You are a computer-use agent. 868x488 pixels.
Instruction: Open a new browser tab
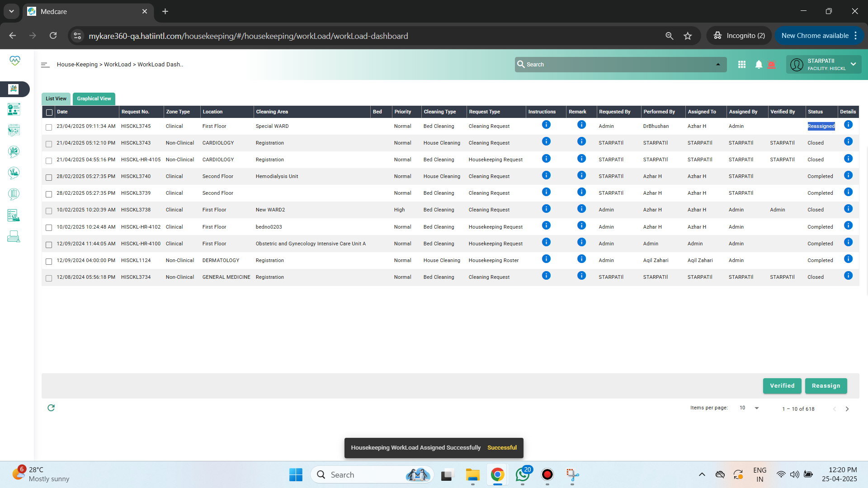165,11
